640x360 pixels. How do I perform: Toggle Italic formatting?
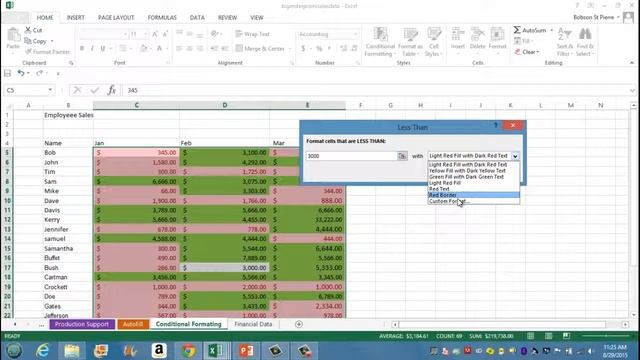coord(92,49)
